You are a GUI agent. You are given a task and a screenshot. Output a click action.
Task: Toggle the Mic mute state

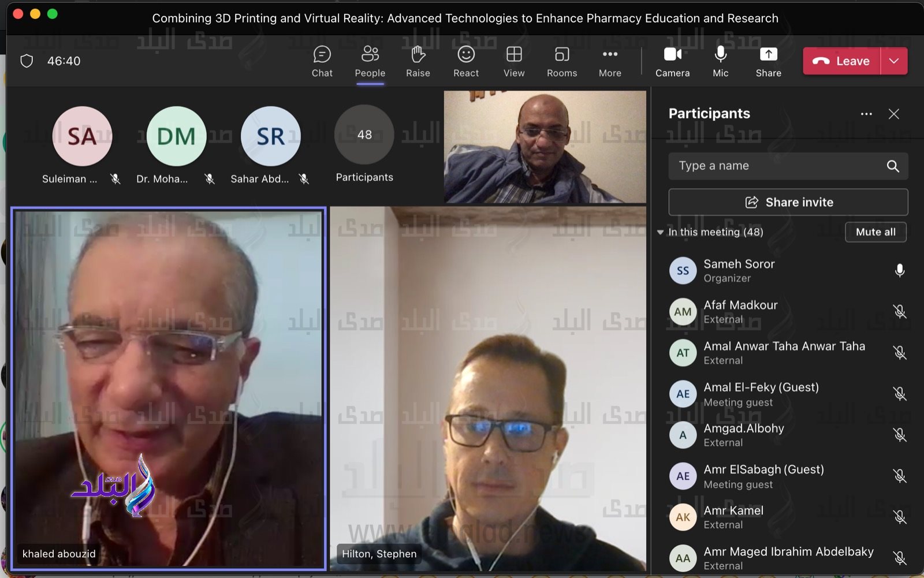(x=720, y=61)
